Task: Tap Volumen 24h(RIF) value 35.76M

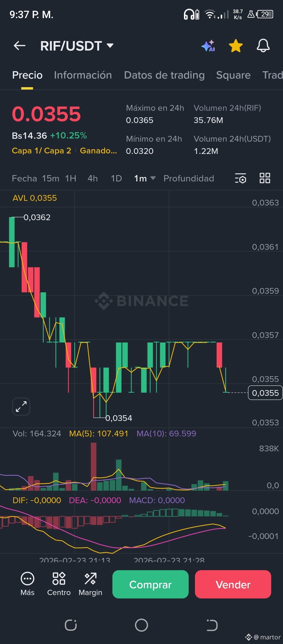Action: [x=208, y=120]
